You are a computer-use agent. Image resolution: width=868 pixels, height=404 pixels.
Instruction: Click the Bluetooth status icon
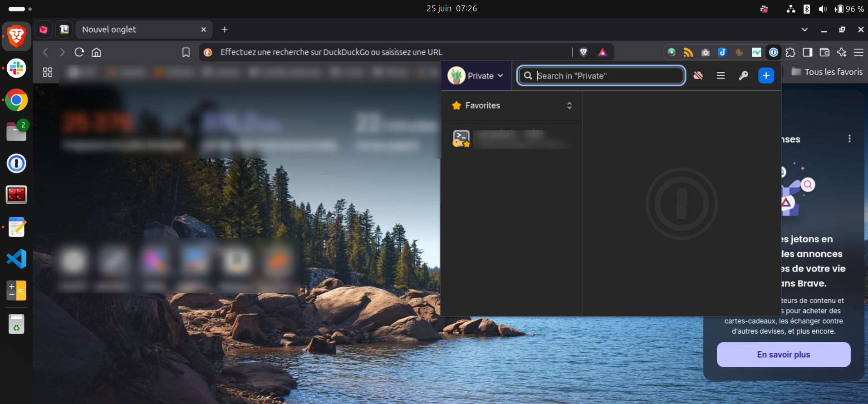tap(807, 9)
